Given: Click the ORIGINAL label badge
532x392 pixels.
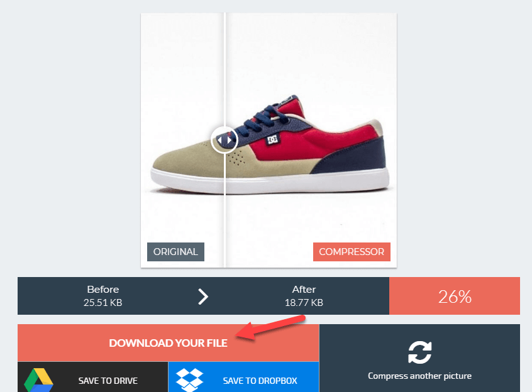Looking at the screenshot, I should pos(175,252).
